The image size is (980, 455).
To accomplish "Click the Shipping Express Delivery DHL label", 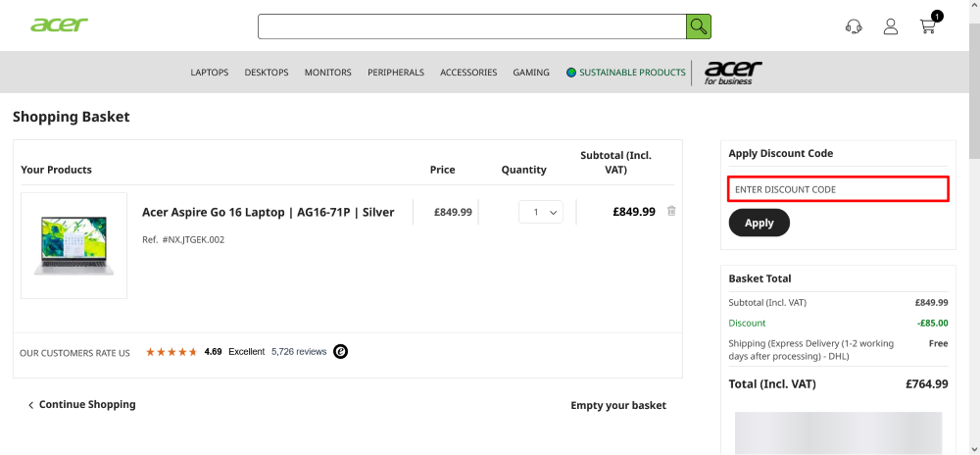I will (x=811, y=350).
